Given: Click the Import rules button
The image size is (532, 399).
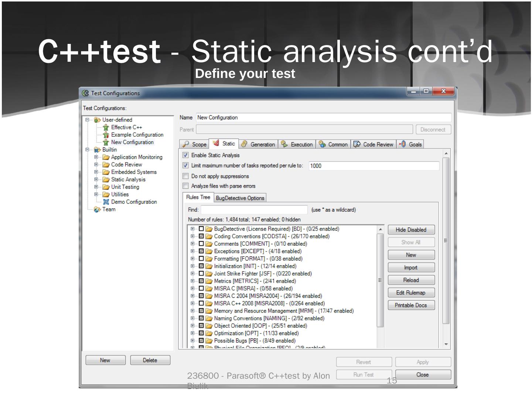Looking at the screenshot, I should (x=411, y=267).
